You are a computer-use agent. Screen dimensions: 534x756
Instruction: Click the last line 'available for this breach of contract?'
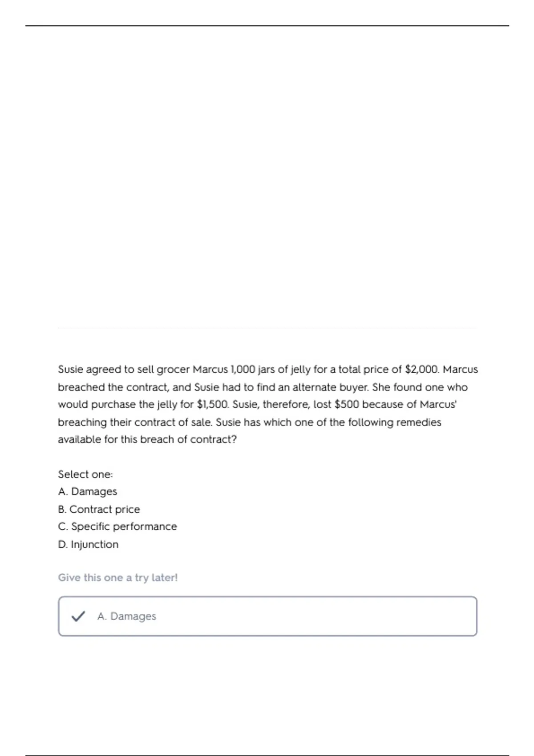pyautogui.click(x=147, y=439)
